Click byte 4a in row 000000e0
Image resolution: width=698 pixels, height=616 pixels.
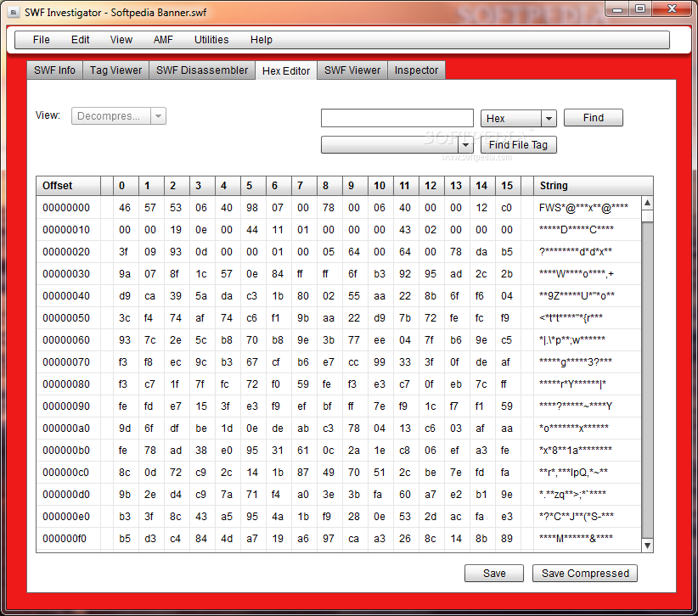point(278,517)
